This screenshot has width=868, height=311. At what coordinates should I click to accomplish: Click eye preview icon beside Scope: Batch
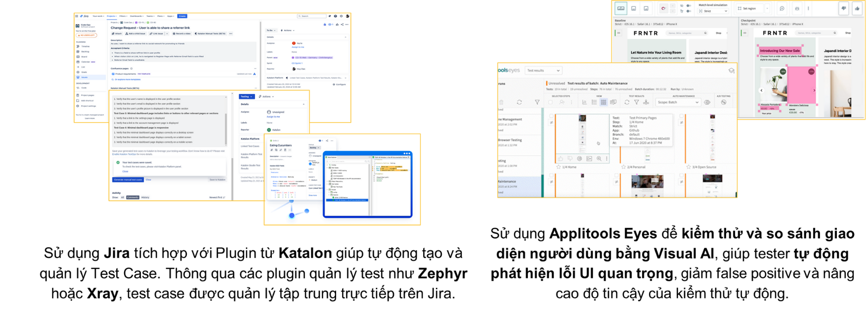tap(707, 102)
